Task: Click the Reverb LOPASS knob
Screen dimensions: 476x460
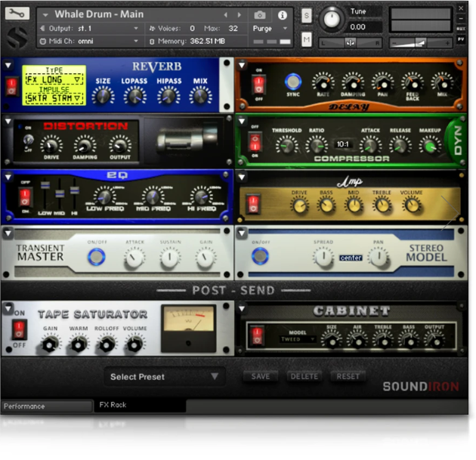Action: (134, 96)
